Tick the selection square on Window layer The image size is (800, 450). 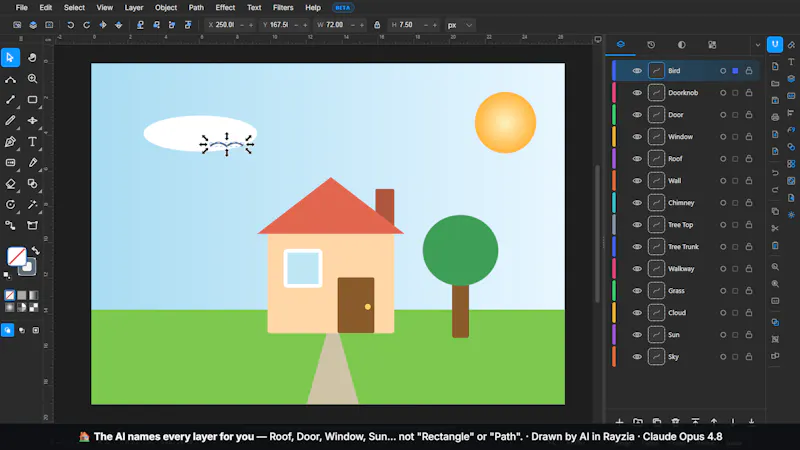735,137
